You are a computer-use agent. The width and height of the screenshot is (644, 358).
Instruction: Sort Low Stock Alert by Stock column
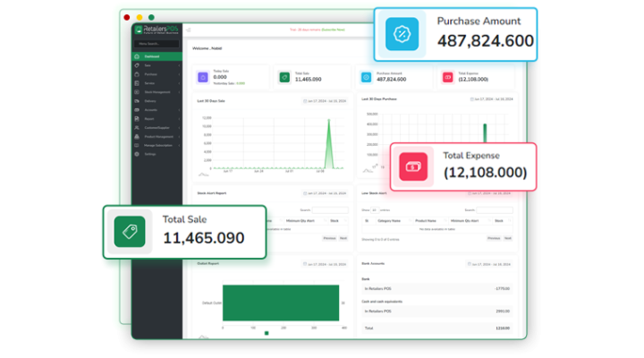[502, 221]
